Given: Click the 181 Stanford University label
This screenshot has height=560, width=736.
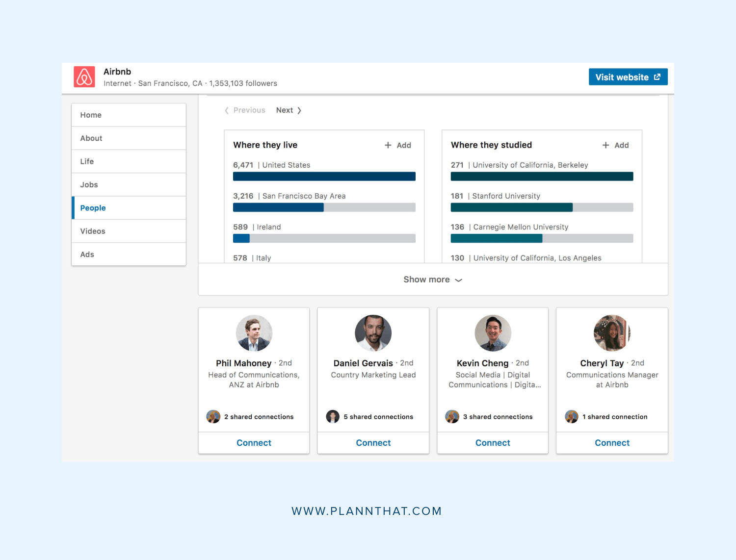Looking at the screenshot, I should tap(496, 196).
